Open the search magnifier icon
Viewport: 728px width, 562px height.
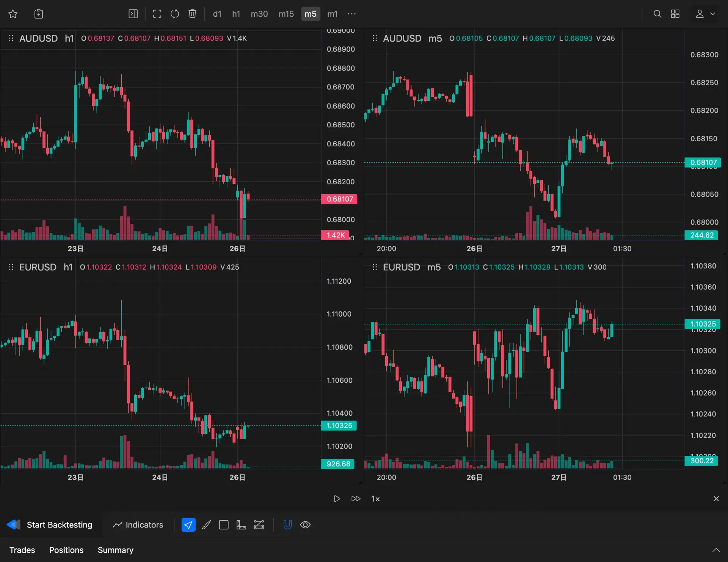[657, 14]
